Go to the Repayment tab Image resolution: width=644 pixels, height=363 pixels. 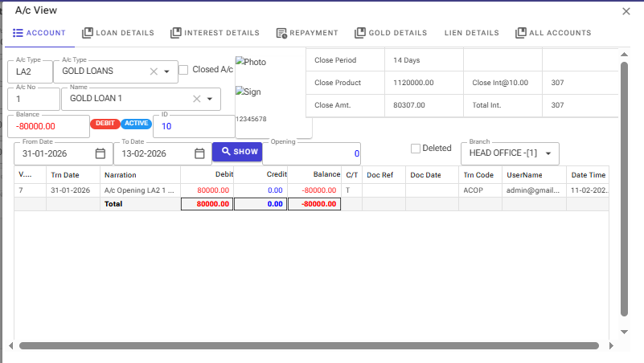click(x=306, y=33)
